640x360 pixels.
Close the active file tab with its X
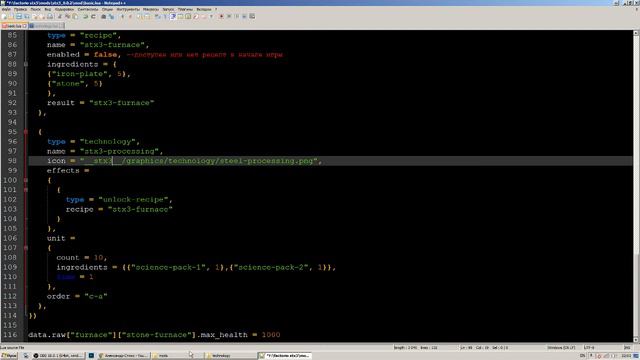click(24, 26)
